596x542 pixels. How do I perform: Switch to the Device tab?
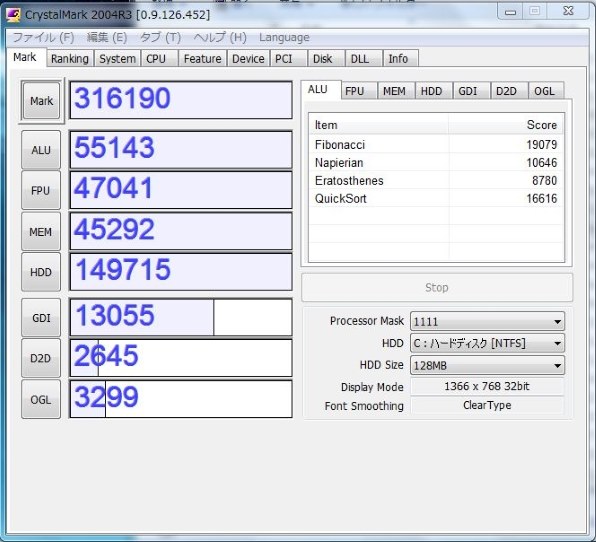click(x=248, y=59)
